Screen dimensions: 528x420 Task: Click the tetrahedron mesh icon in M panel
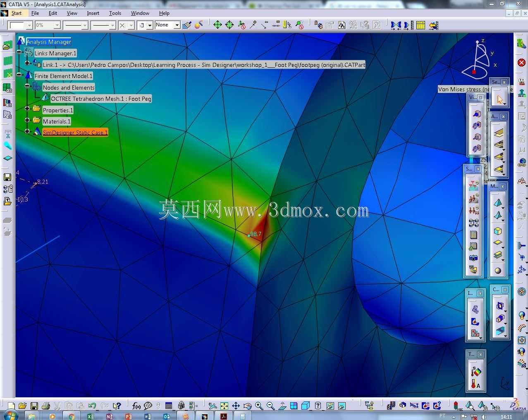click(x=498, y=203)
